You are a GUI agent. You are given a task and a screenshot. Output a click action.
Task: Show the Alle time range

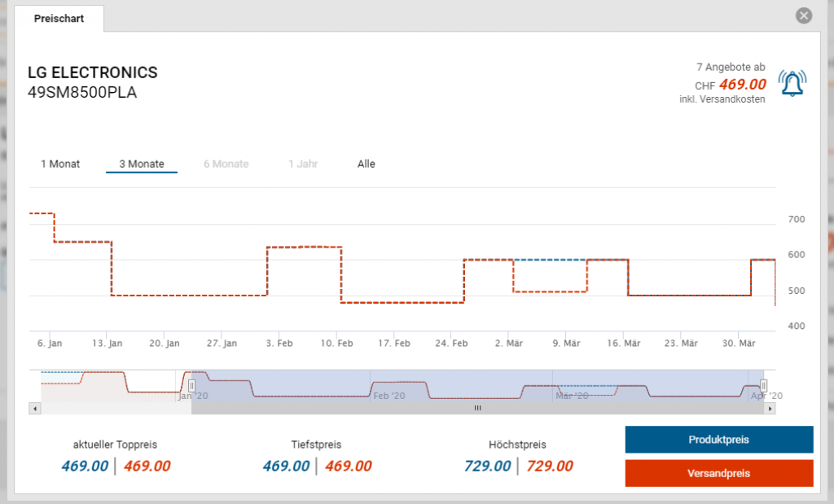[367, 164]
